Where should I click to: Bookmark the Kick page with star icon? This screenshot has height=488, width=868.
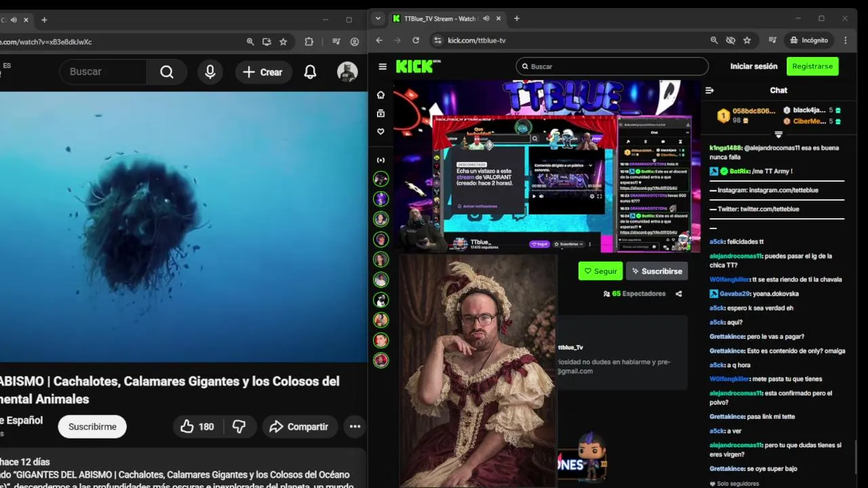[x=747, y=41]
